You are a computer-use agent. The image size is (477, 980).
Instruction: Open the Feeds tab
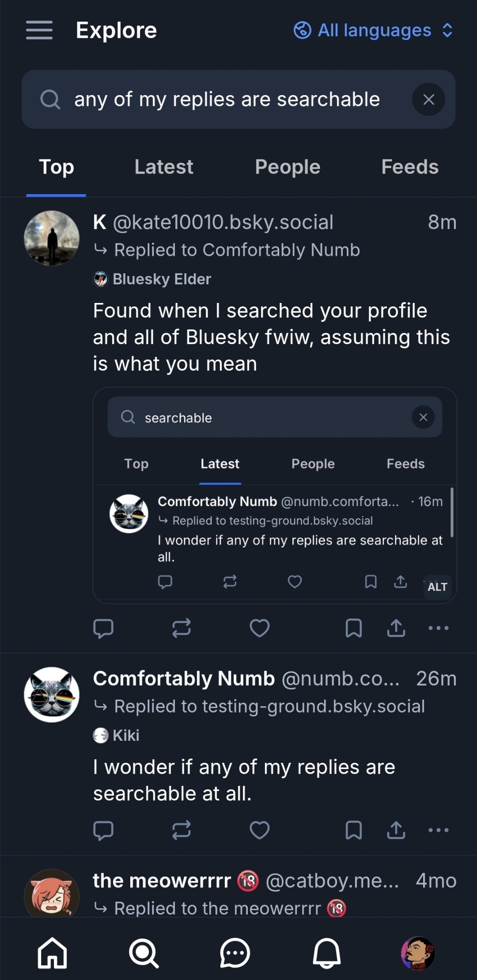[x=409, y=167]
